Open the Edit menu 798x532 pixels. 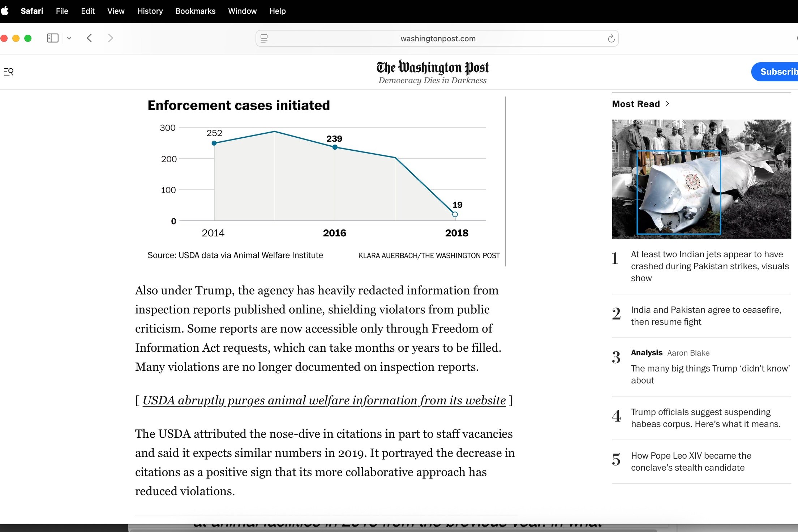click(88, 11)
